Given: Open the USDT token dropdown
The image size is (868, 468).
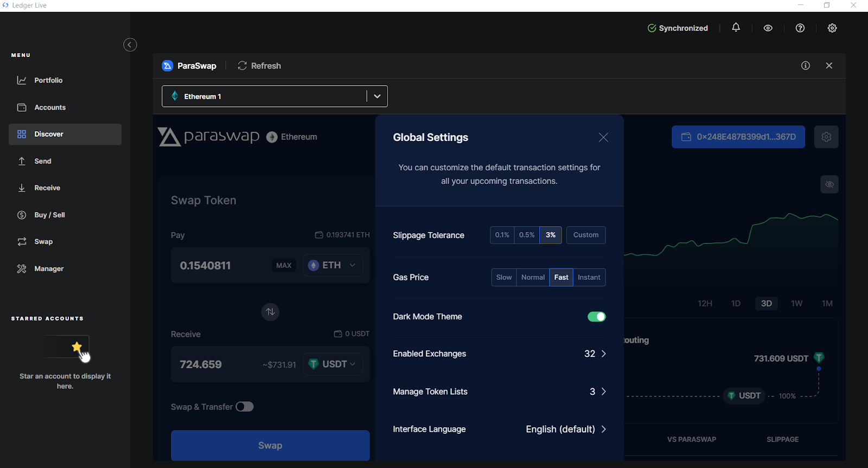Looking at the screenshot, I should pyautogui.click(x=333, y=364).
